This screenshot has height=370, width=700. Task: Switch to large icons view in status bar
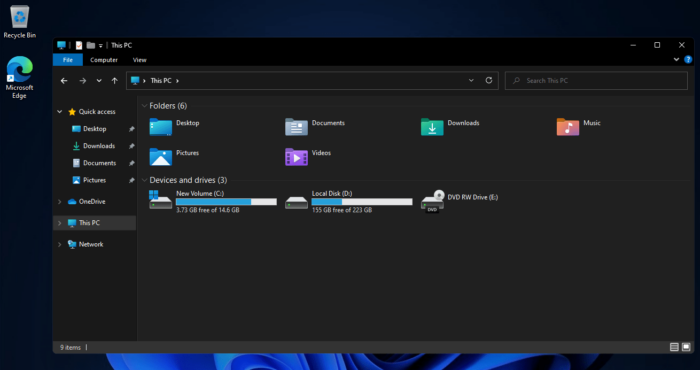click(686, 347)
